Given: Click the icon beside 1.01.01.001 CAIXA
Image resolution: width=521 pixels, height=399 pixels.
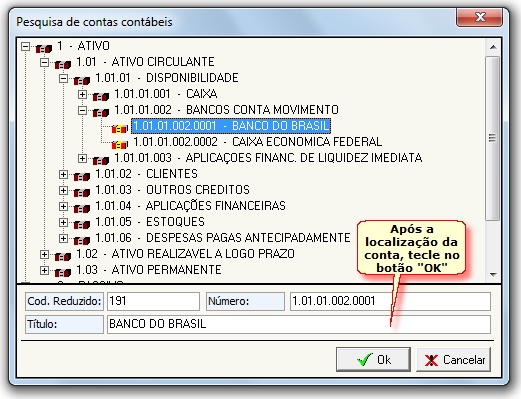Looking at the screenshot, I should 101,96.
